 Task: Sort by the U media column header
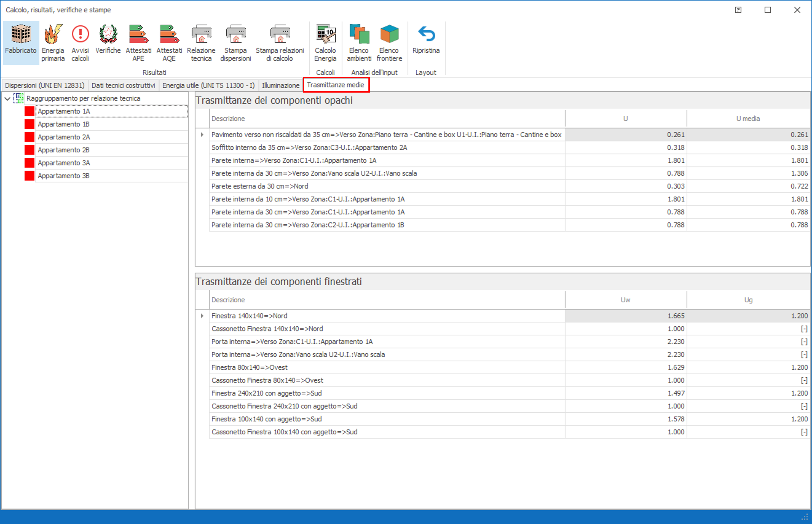pyautogui.click(x=748, y=119)
